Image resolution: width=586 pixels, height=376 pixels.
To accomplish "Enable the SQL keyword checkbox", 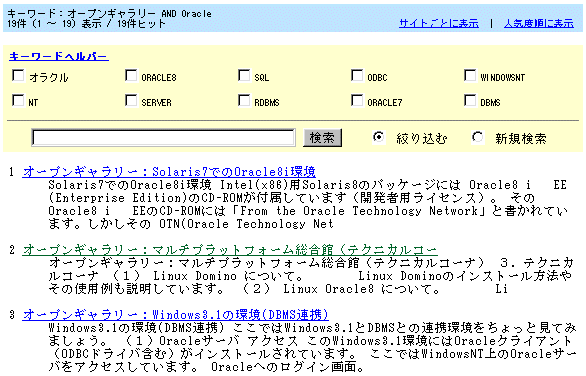I will coord(244,75).
